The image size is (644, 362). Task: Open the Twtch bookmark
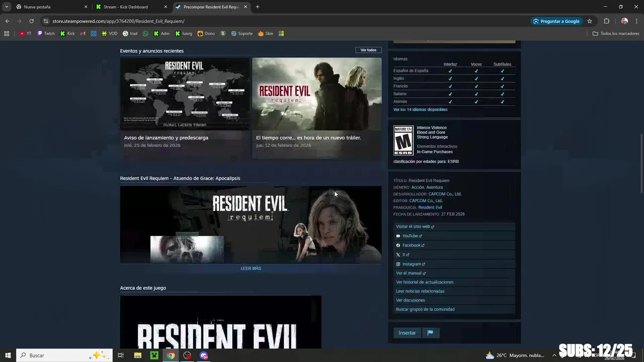click(46, 34)
